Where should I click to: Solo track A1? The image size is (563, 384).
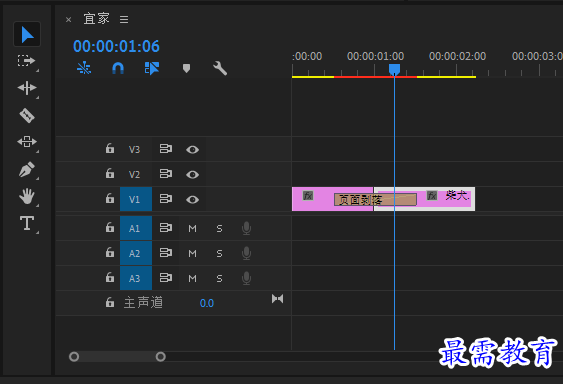pyautogui.click(x=219, y=228)
